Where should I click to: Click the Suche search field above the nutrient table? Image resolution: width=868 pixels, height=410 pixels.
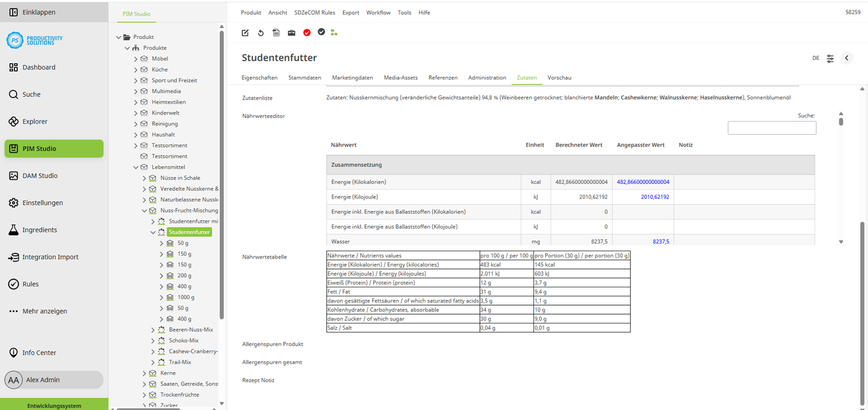coord(772,127)
